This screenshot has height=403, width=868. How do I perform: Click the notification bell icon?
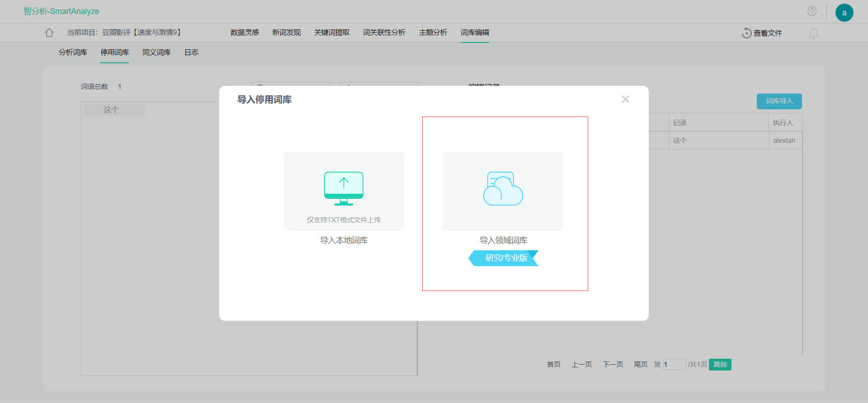tap(814, 33)
